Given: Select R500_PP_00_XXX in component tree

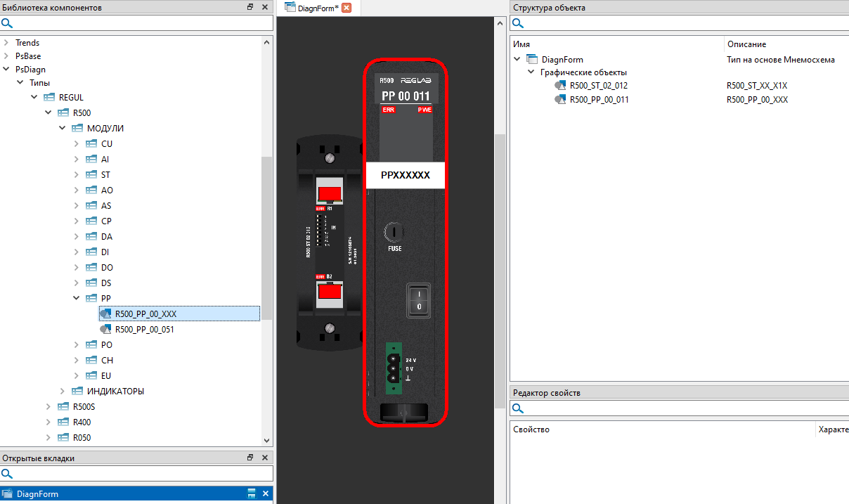Looking at the screenshot, I should point(145,314).
